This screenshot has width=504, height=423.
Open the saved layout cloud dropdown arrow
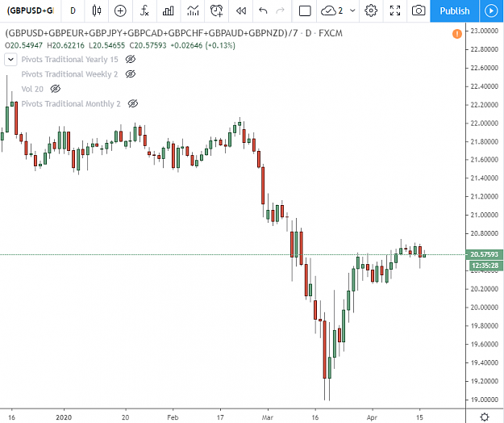point(352,11)
